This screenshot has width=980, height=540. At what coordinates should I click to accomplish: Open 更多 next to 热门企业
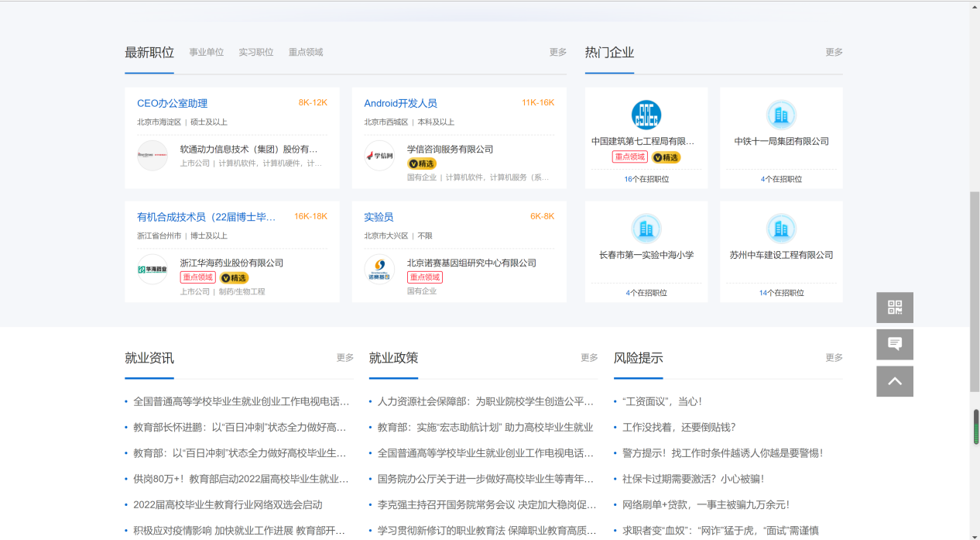(834, 53)
